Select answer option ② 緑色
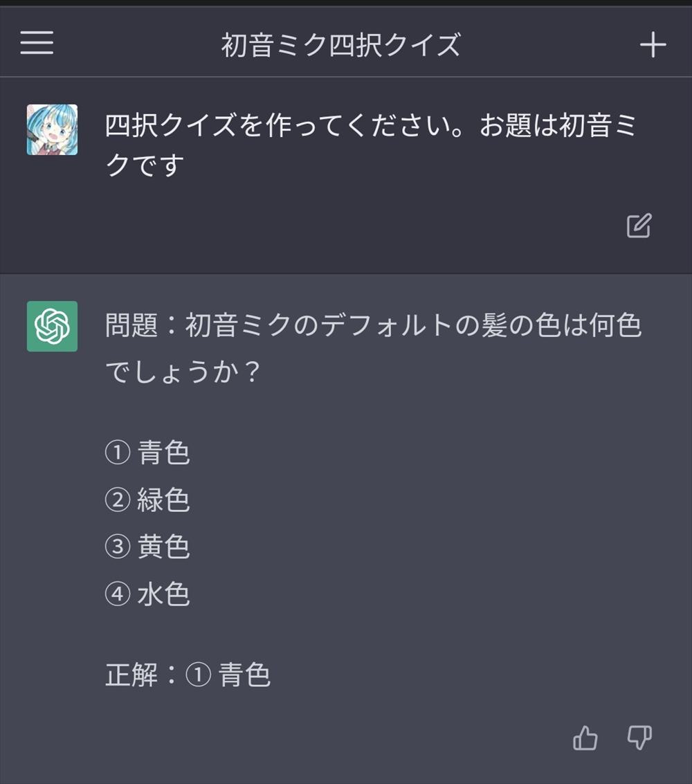The image size is (692, 784). 147,500
